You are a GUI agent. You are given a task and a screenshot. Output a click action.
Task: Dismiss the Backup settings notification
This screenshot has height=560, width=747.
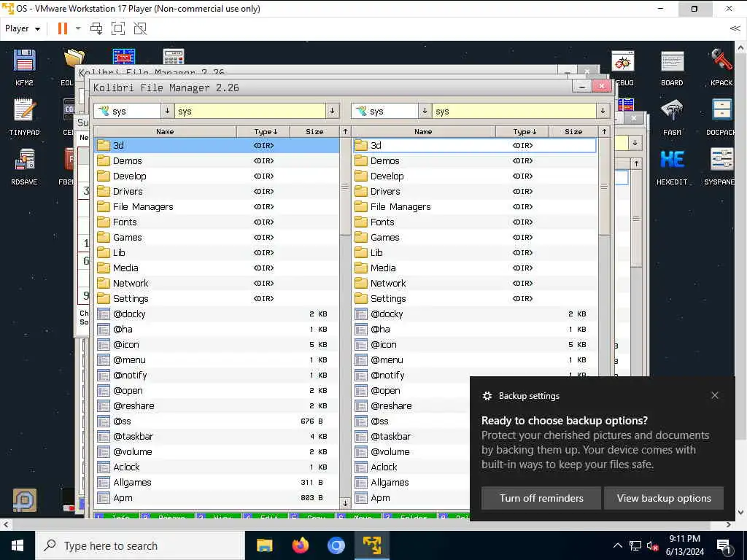tap(714, 395)
